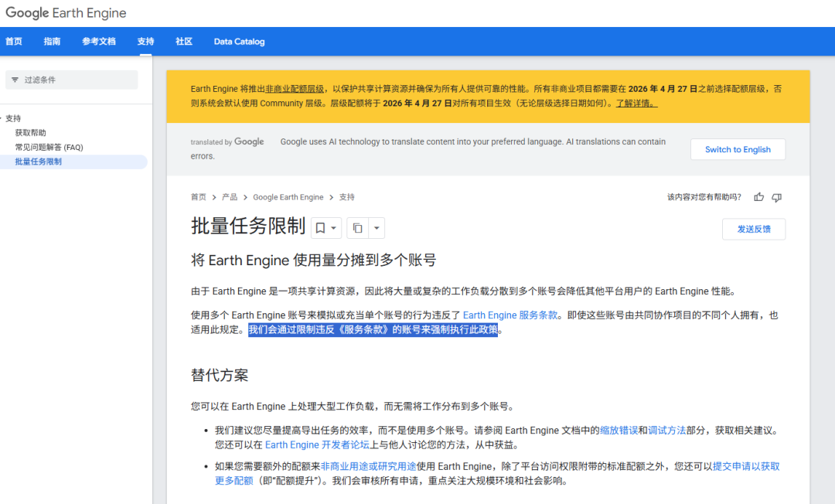Click the 将 Earth Engine 使用量分摊到多个账号 heading
Image resolution: width=835 pixels, height=504 pixels.
click(313, 261)
